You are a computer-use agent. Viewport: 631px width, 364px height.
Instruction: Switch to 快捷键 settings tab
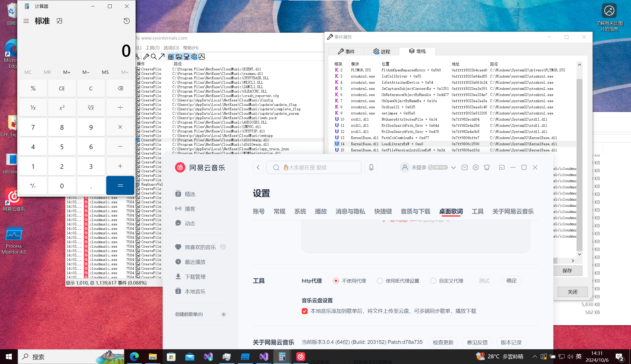383,211
